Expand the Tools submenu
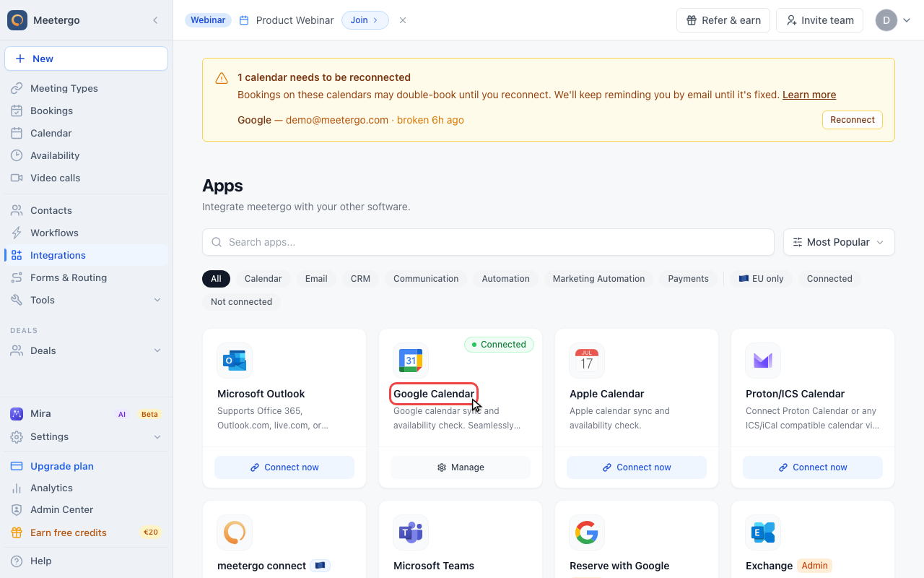 tap(157, 300)
